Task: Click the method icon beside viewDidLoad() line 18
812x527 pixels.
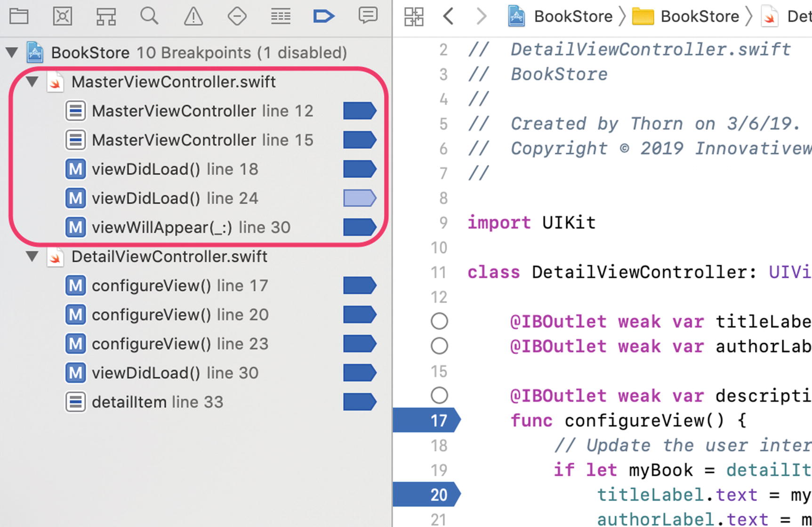Action: coord(75,169)
